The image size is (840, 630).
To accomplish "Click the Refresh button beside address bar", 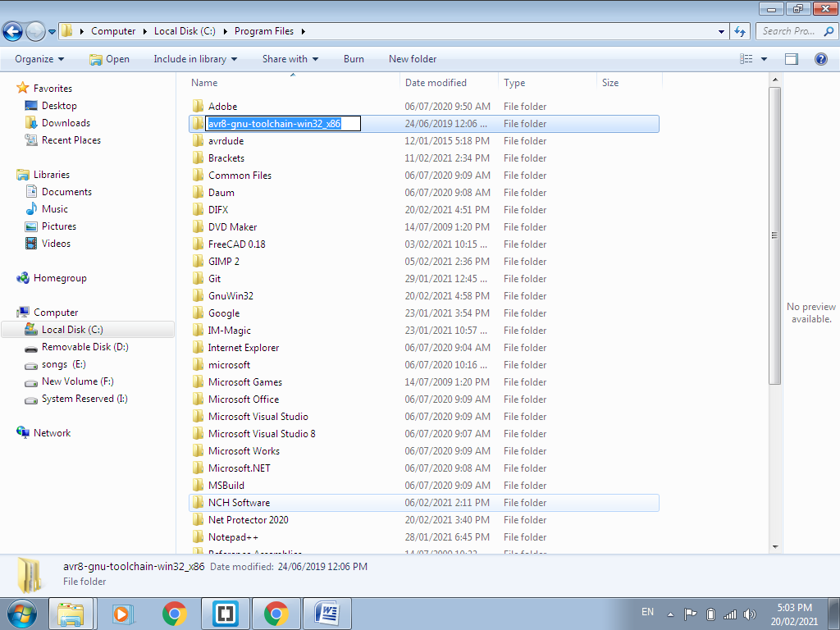I will (x=740, y=31).
